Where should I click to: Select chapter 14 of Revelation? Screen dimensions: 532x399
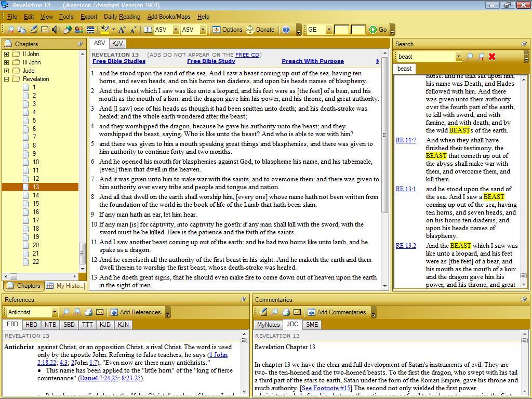tap(36, 195)
